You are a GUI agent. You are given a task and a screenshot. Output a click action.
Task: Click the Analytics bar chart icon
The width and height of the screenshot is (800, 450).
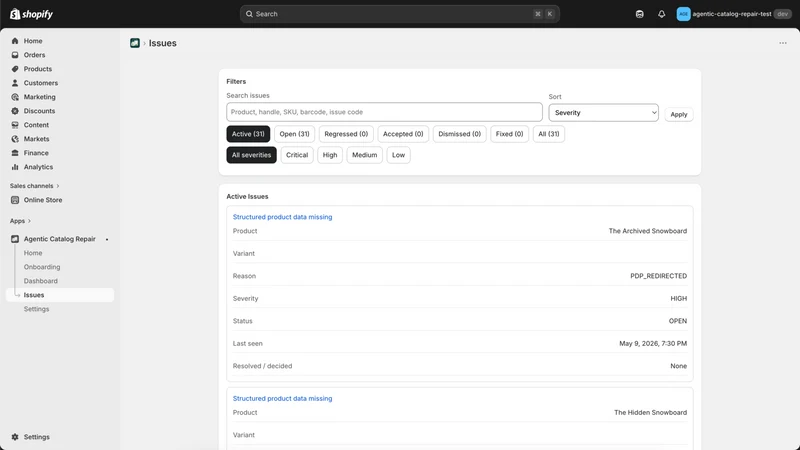pos(15,167)
